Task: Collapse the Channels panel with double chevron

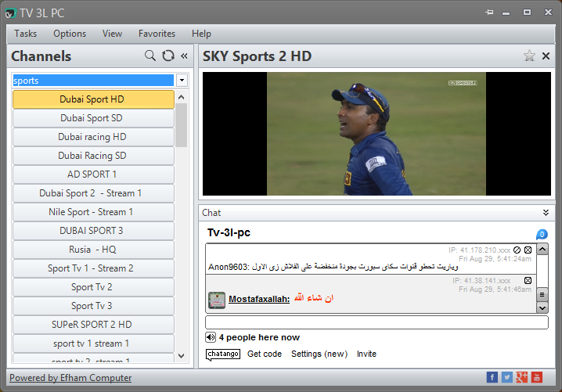Action: pyautogui.click(x=184, y=56)
